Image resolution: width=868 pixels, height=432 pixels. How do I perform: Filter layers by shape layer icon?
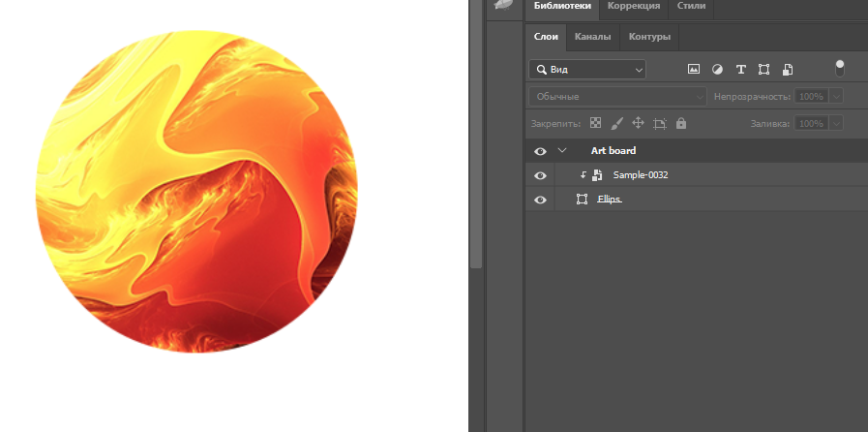763,69
